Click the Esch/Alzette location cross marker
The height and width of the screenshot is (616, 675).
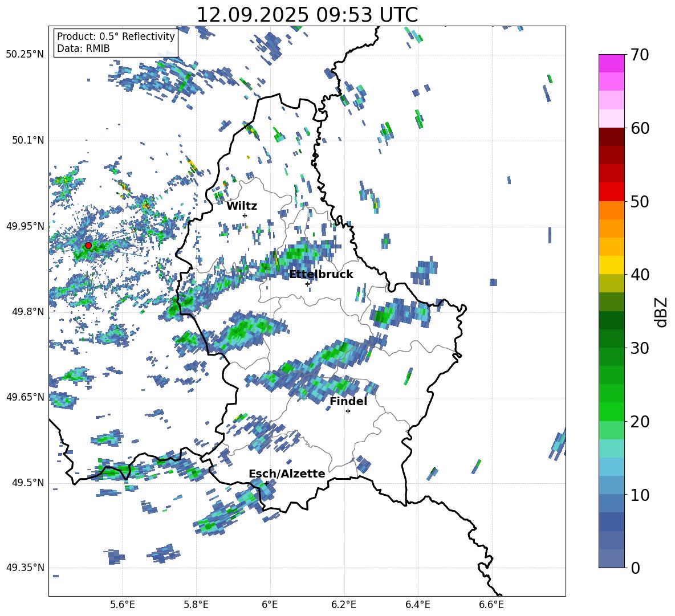point(266,483)
